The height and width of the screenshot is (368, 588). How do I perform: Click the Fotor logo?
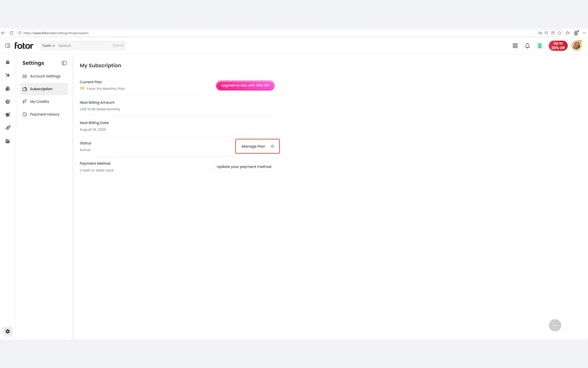click(24, 46)
